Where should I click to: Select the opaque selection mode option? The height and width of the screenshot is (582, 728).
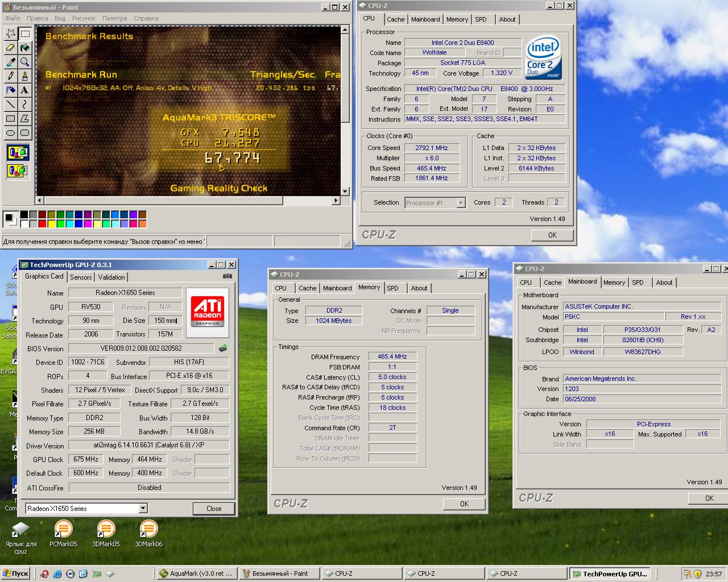(x=18, y=152)
